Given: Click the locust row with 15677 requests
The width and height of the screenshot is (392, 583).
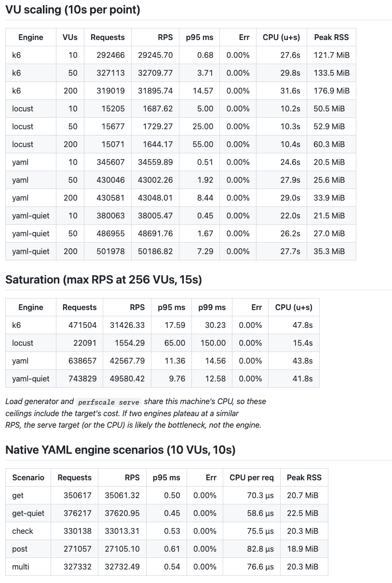Looking at the screenshot, I should pos(180,126).
